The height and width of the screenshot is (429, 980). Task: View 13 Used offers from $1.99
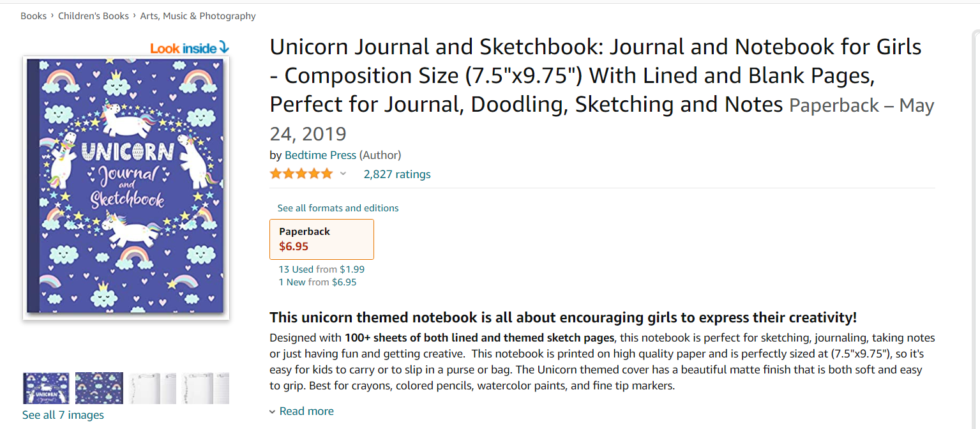click(x=321, y=269)
